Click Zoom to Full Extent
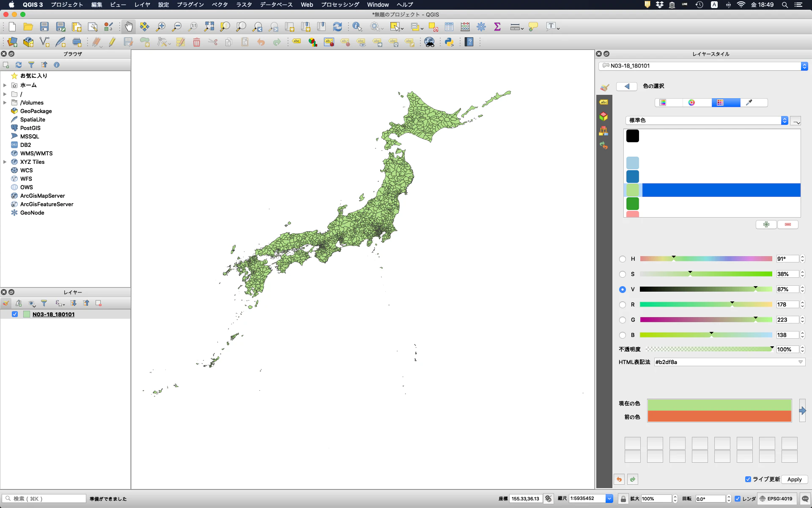The width and height of the screenshot is (812, 508). [x=209, y=26]
